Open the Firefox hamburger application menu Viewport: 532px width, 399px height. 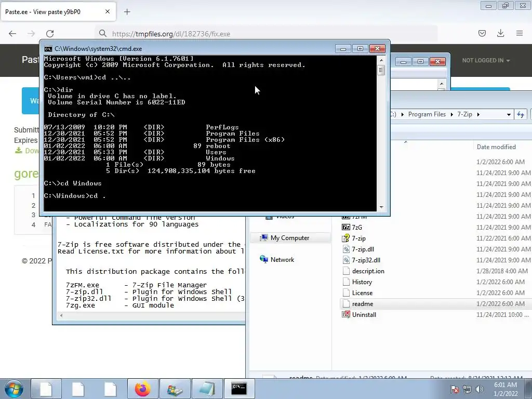[520, 33]
